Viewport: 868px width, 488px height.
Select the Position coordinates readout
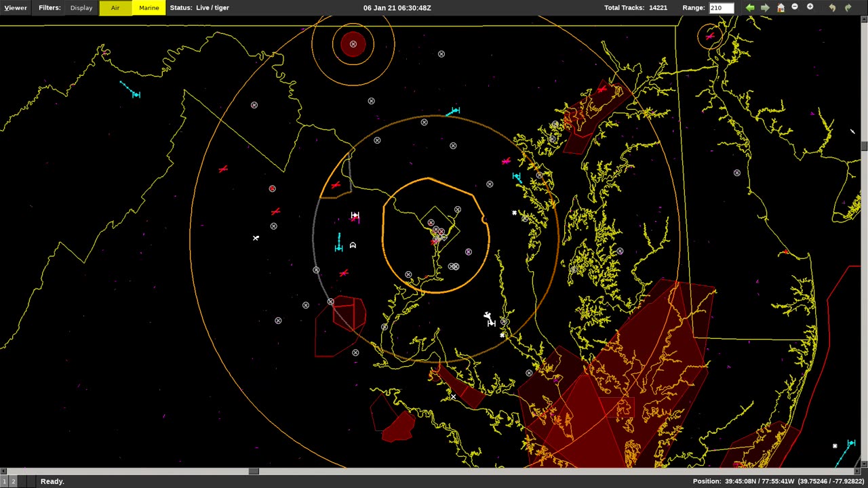coord(778,481)
